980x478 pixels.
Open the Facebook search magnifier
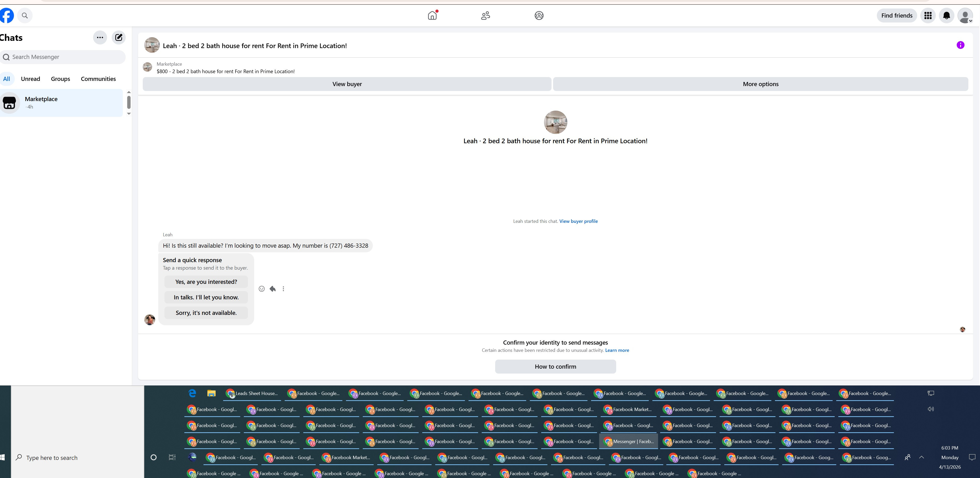(x=25, y=16)
